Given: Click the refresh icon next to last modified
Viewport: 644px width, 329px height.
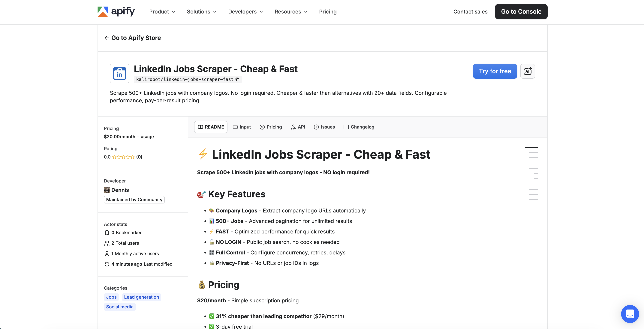Looking at the screenshot, I should pyautogui.click(x=107, y=264).
